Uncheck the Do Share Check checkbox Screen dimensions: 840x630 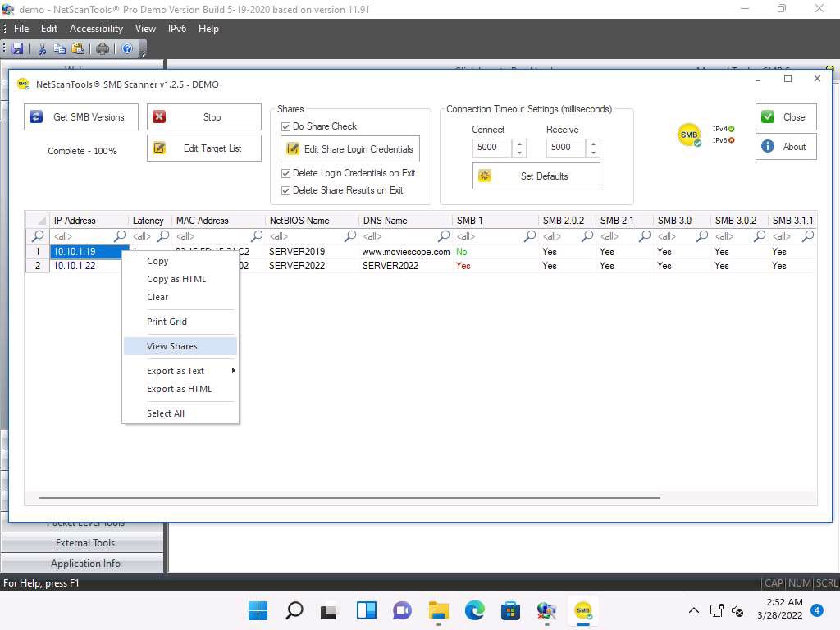[x=286, y=126]
